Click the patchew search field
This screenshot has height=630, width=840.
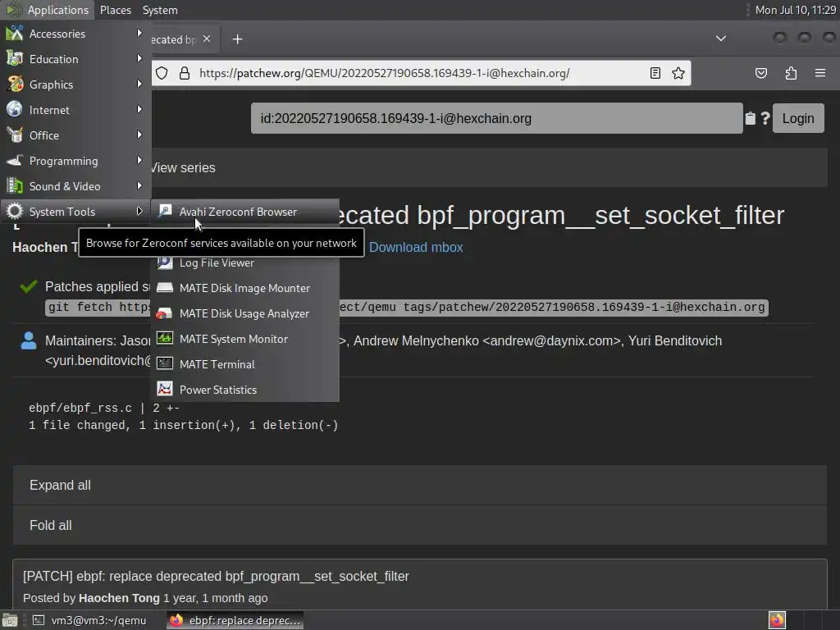point(496,118)
